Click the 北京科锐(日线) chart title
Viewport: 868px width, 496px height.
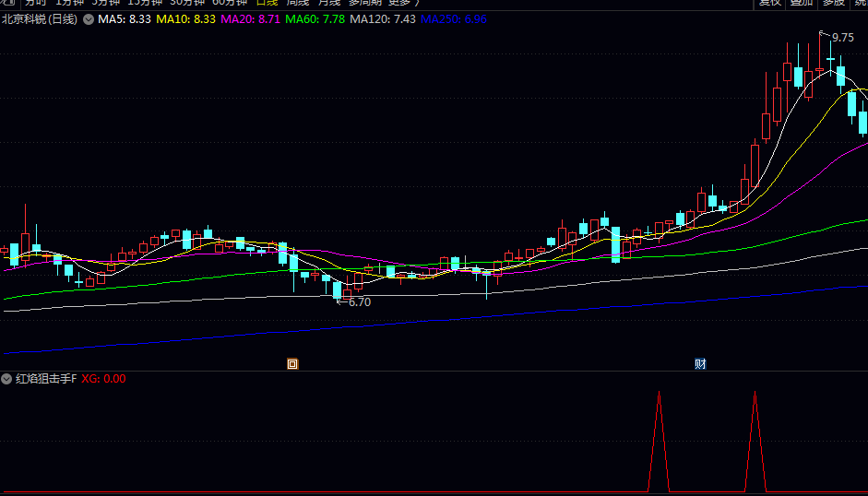[x=40, y=19]
